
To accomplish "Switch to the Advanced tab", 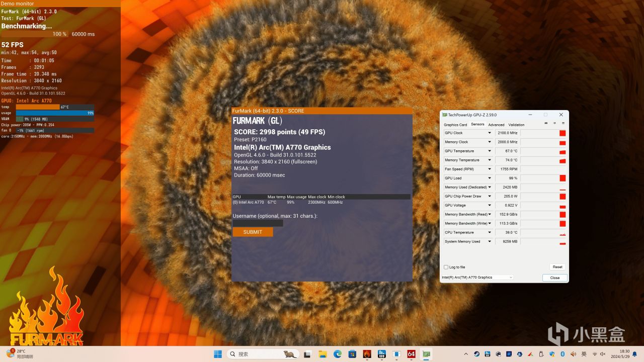I will pyautogui.click(x=496, y=125).
